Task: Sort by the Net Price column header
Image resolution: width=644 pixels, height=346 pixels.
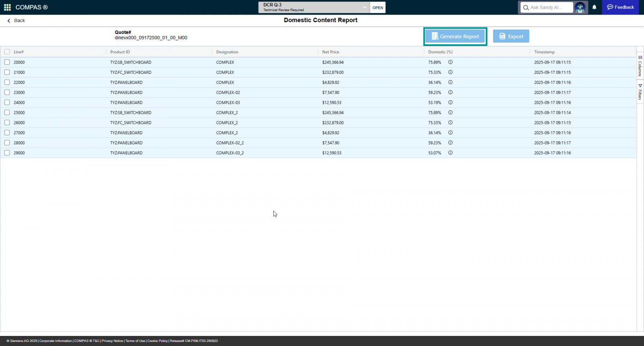Action: (x=330, y=52)
